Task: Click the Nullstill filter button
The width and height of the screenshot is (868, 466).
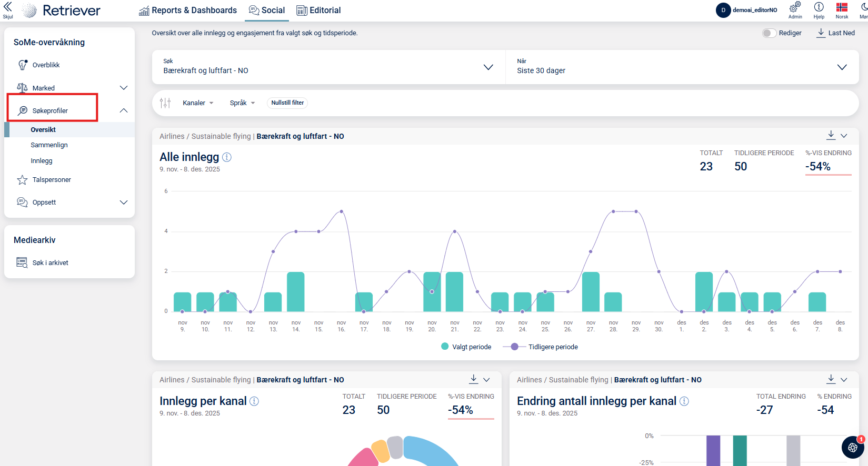Action: pos(287,103)
